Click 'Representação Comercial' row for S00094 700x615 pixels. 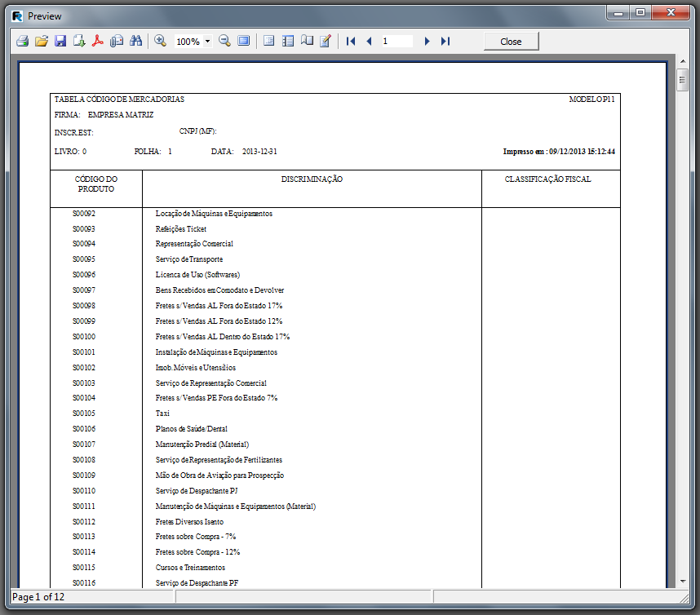(194, 244)
